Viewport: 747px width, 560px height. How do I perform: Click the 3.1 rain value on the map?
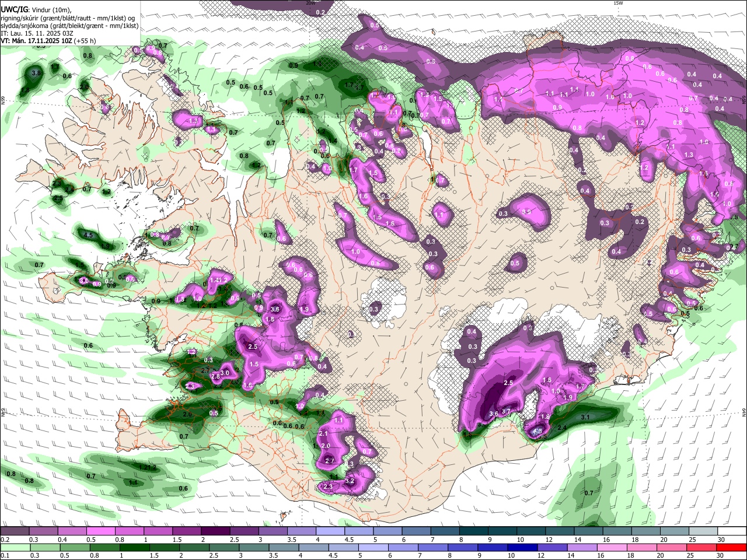click(x=586, y=417)
